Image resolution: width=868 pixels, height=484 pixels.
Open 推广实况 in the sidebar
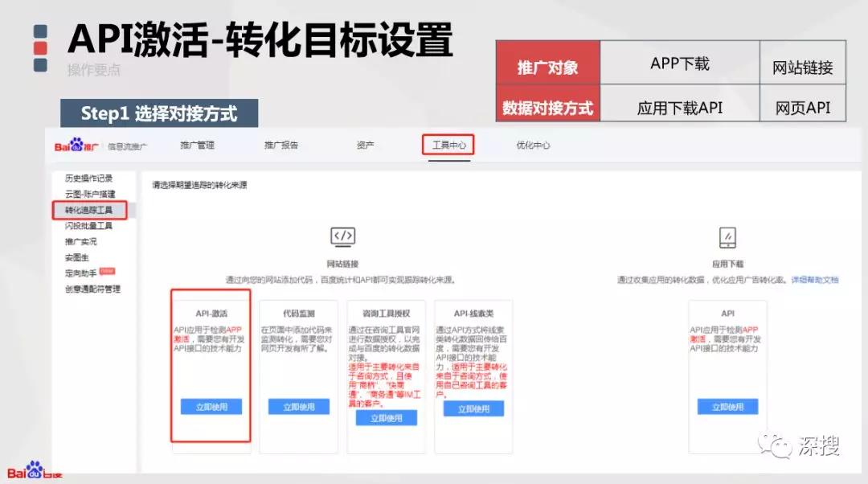click(81, 241)
